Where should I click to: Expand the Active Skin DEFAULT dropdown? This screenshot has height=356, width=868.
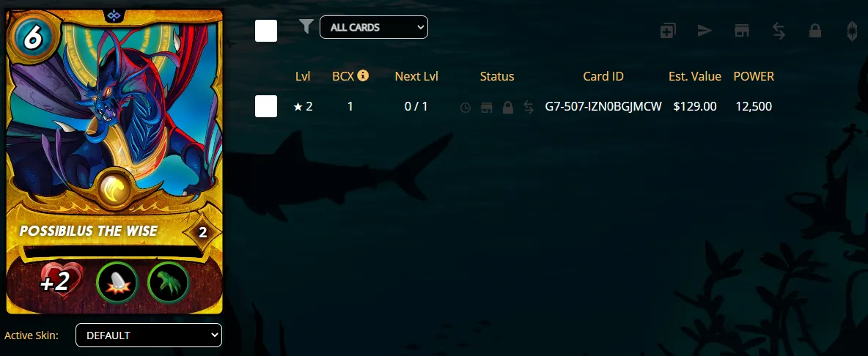148,335
